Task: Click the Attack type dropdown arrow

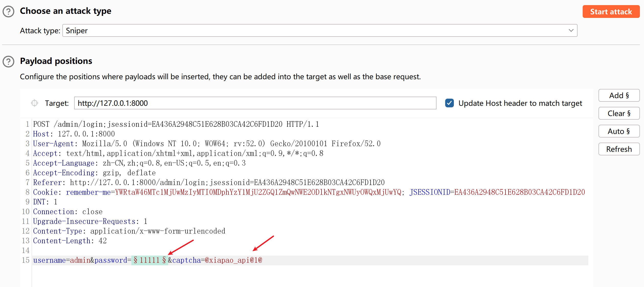Action: 571,31
